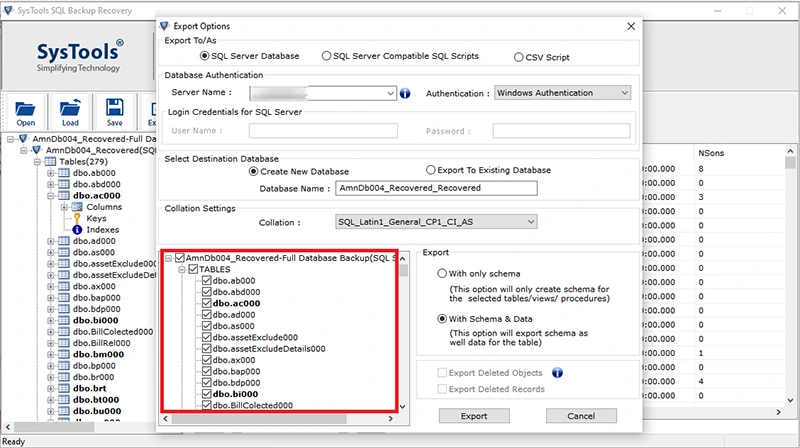Select dbo.br000 in left tree
The image size is (800, 448).
[x=93, y=377]
